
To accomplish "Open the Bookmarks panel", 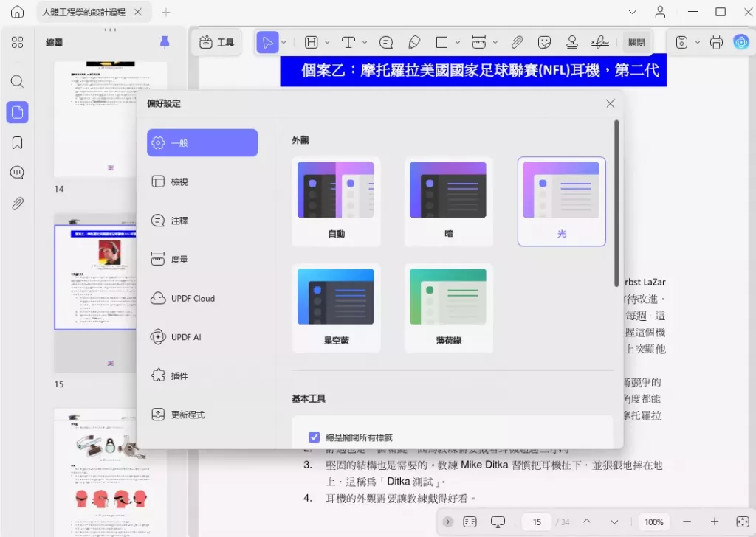I will coord(17,142).
